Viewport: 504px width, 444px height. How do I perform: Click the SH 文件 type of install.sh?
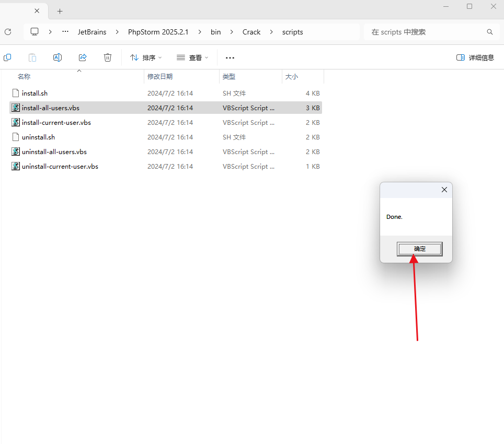pos(234,94)
